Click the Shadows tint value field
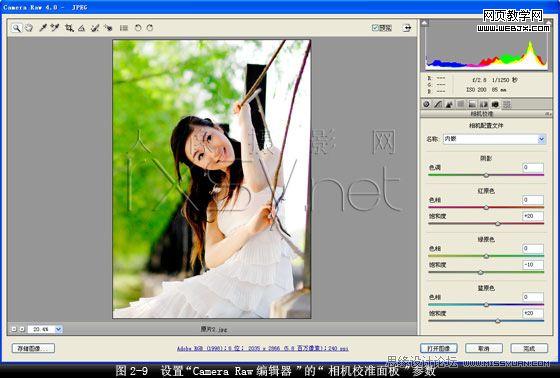 click(x=533, y=167)
